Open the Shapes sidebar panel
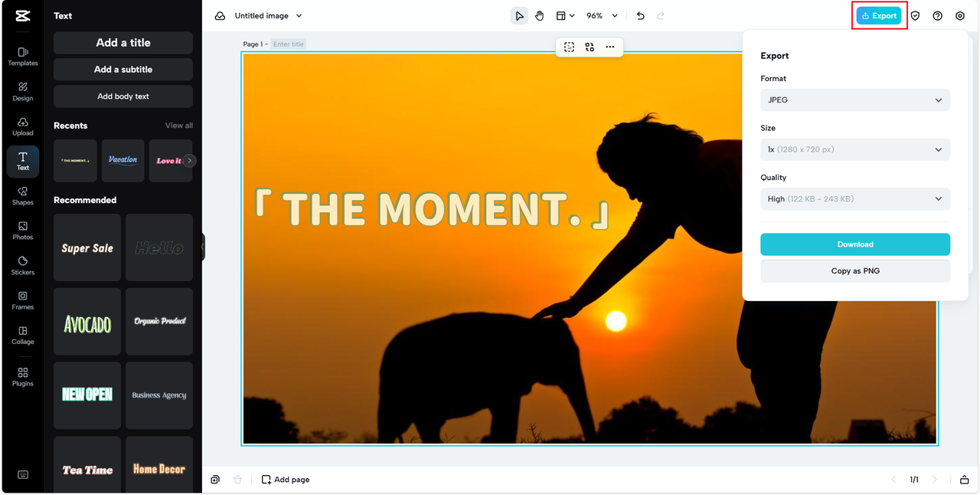The image size is (980, 495). 23,196
